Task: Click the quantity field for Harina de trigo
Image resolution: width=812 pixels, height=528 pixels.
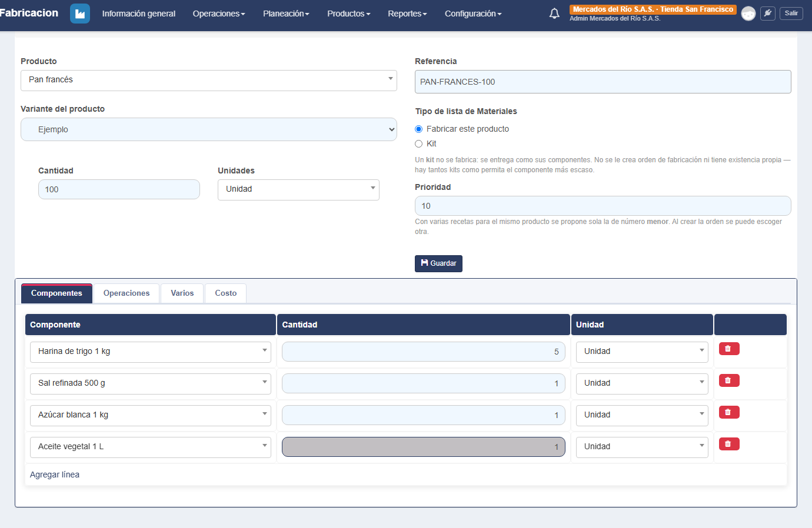Action: (x=424, y=352)
